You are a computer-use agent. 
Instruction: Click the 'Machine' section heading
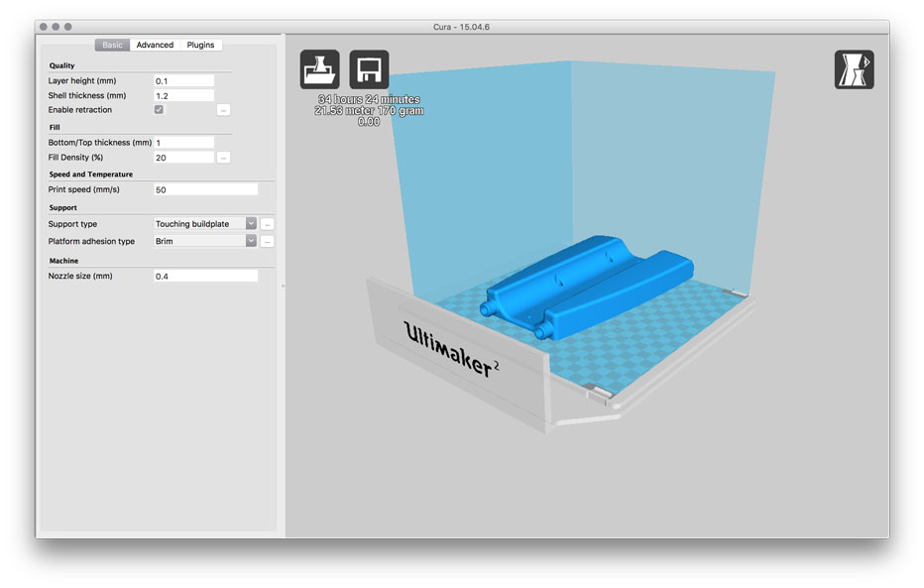[x=63, y=261]
